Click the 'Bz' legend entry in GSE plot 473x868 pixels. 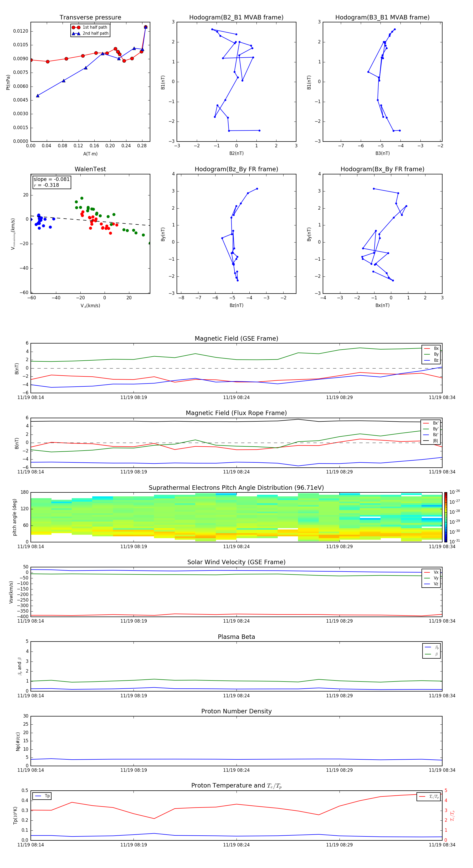(431, 360)
